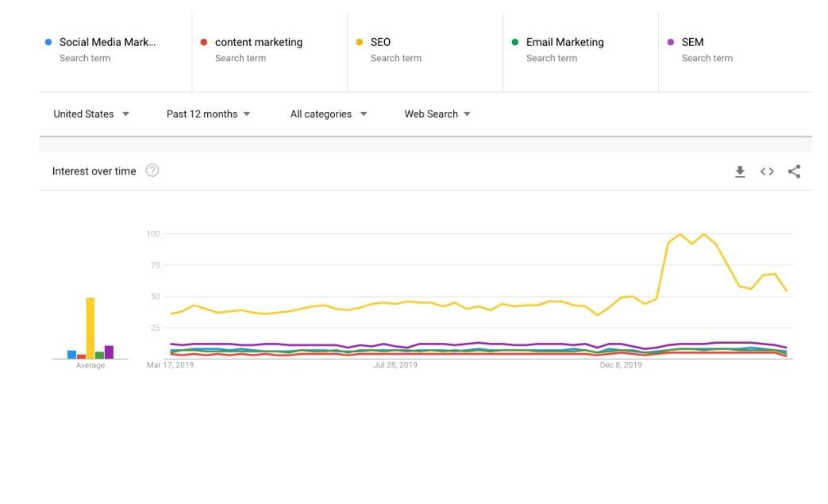
Task: Click the 50 y-axis label
Action: pos(156,297)
